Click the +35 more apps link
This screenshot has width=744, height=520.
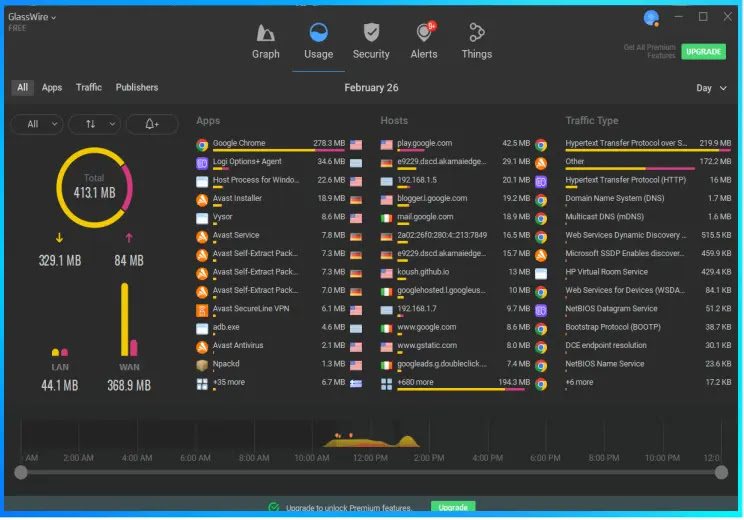tap(229, 382)
